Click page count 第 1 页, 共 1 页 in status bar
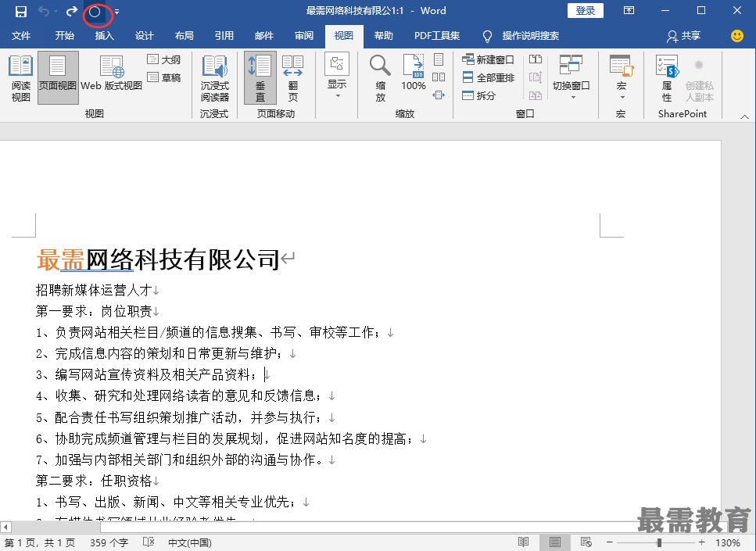This screenshot has height=551, width=756. (x=40, y=543)
